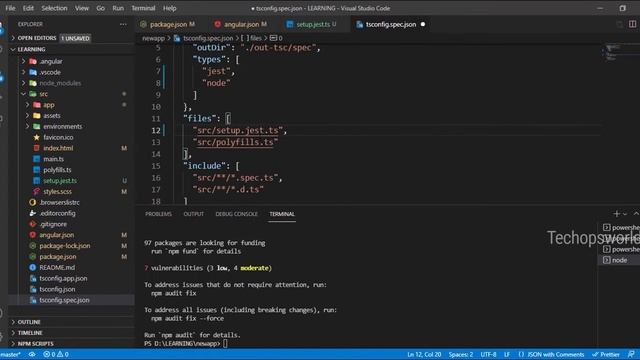Open setup.jest.ts from the file tree
Screen dimensions: 640x360
(x=60, y=181)
